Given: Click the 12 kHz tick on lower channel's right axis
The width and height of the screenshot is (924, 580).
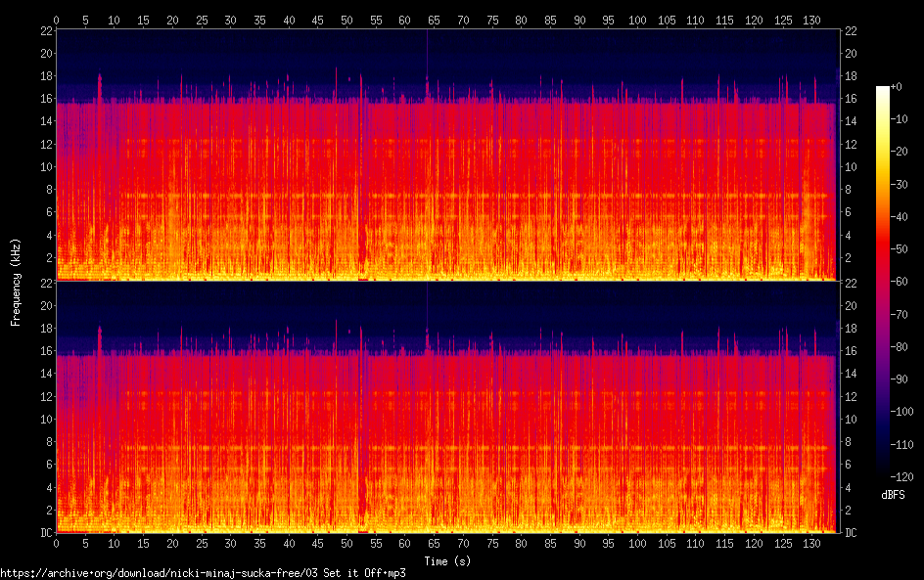Looking at the screenshot, I should [x=851, y=396].
